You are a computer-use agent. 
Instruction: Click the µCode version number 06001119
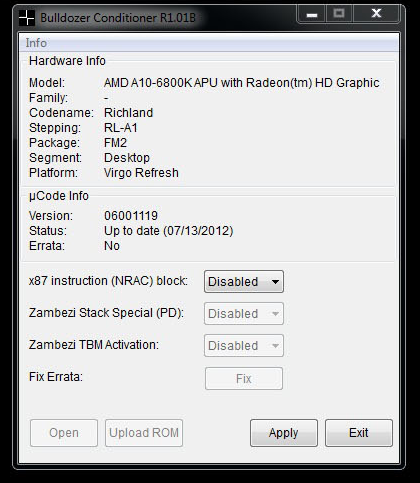point(131,216)
